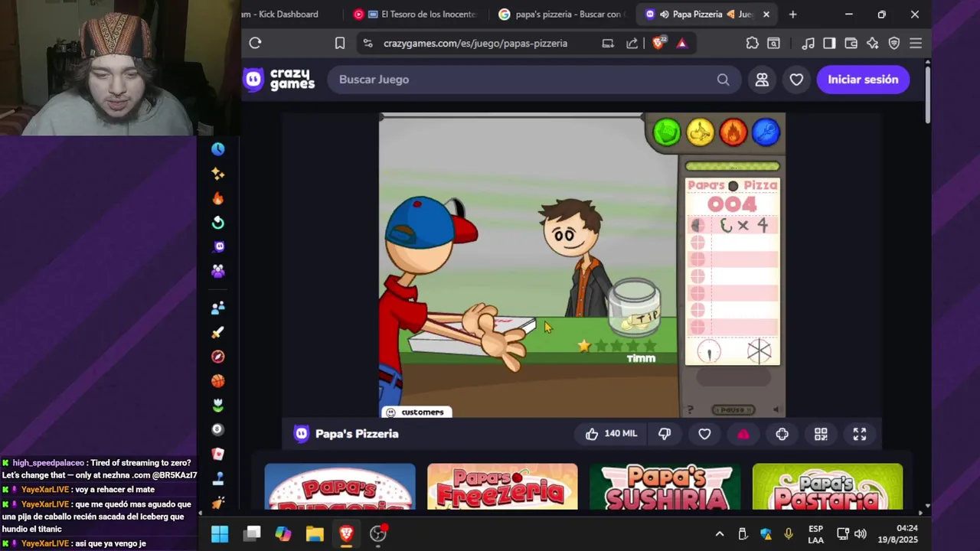Open browser extensions puzzle icon

point(752,44)
